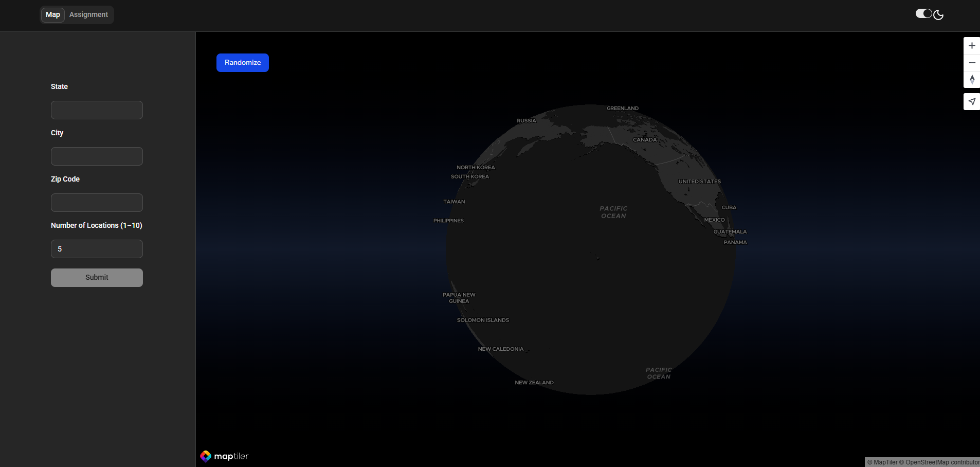Open the Assignment tab
Screen dimensions: 980x467
(88, 15)
